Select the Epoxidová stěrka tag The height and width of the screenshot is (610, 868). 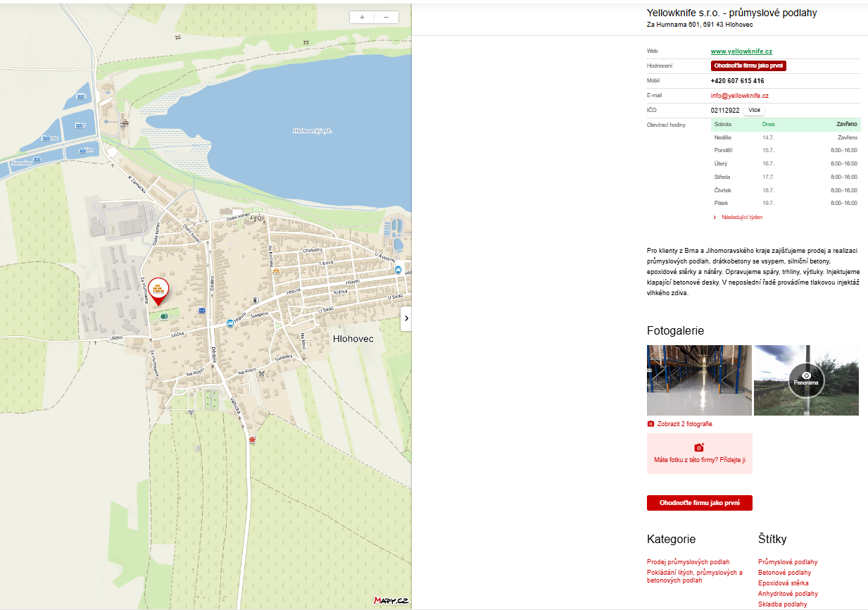click(784, 583)
